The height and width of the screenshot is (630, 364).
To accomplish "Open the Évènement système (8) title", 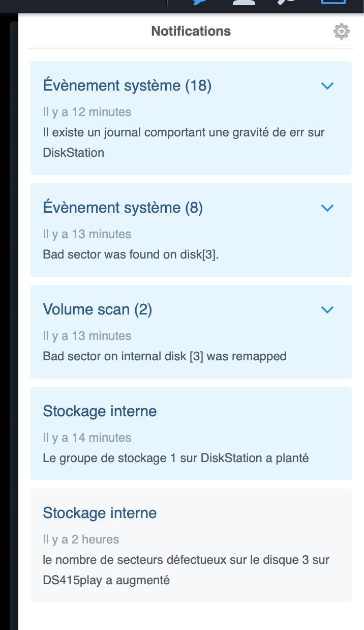I will 123,208.
